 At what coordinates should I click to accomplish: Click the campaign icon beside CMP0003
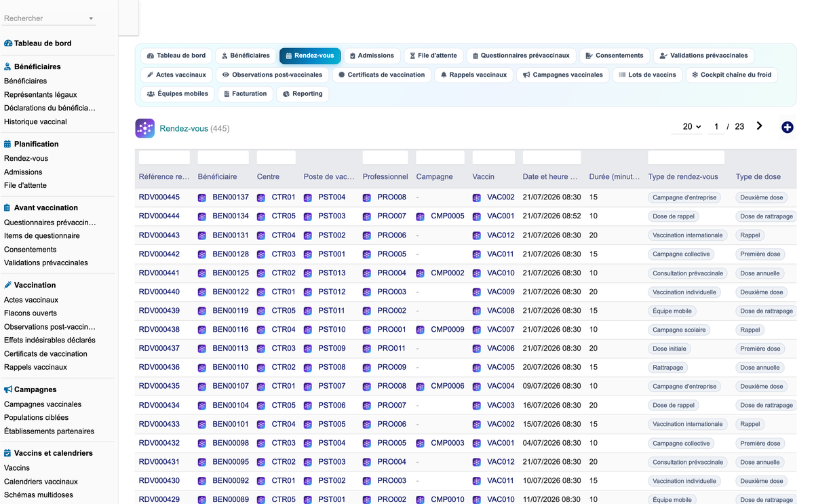point(420,443)
